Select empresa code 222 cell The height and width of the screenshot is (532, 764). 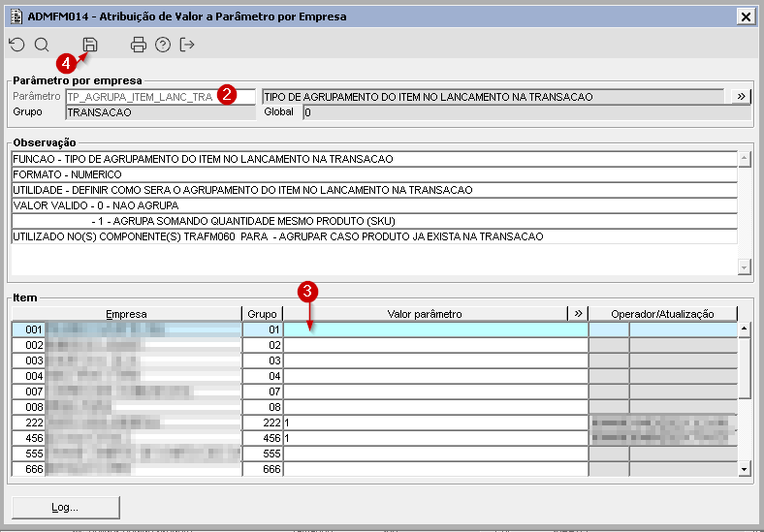(29, 422)
